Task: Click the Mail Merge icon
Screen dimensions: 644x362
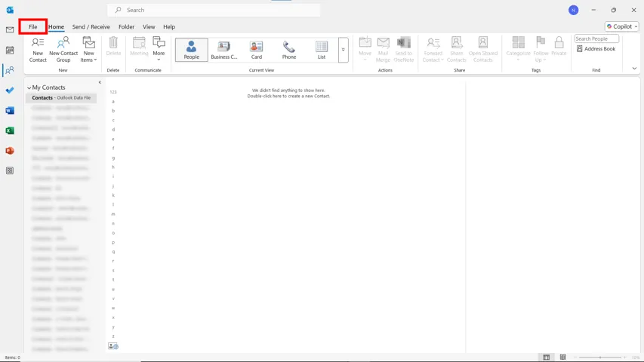Action: [383, 49]
